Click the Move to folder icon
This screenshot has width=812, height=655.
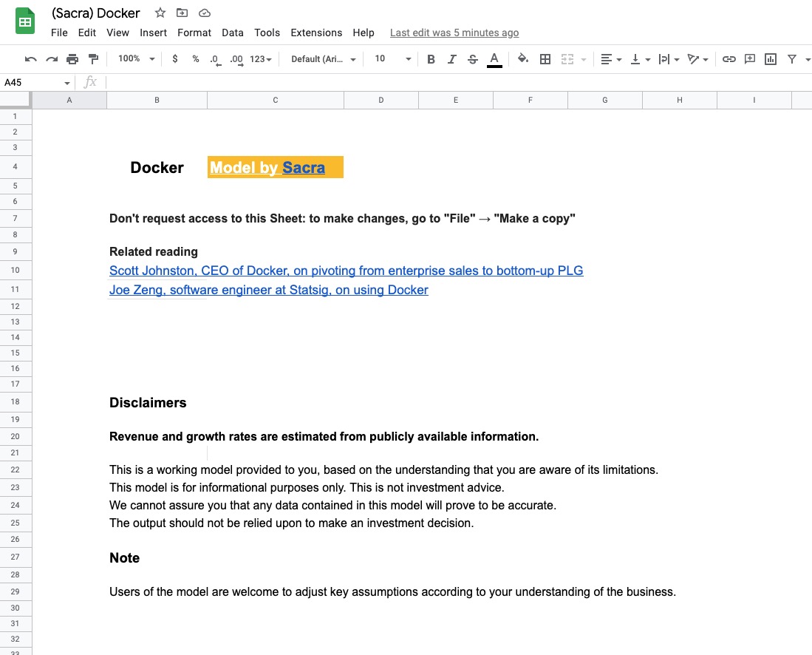182,13
